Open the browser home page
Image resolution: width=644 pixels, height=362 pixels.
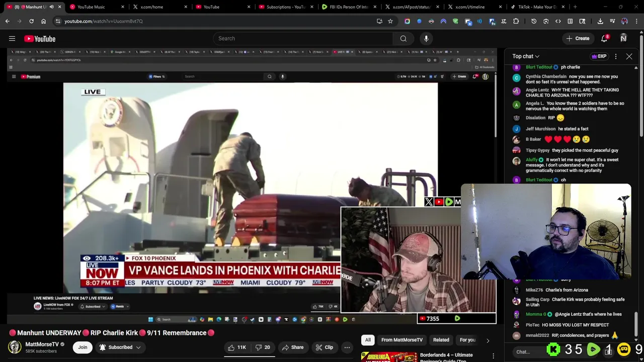pyautogui.click(x=43, y=21)
